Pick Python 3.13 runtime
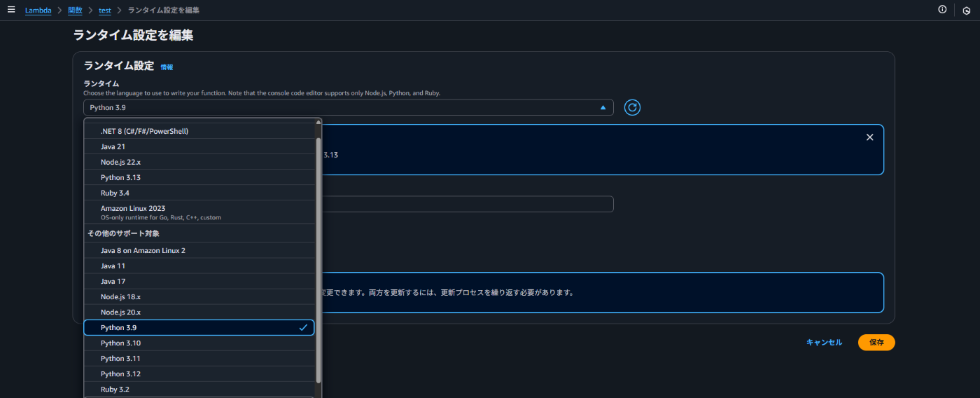980x398 pixels. pos(199,177)
